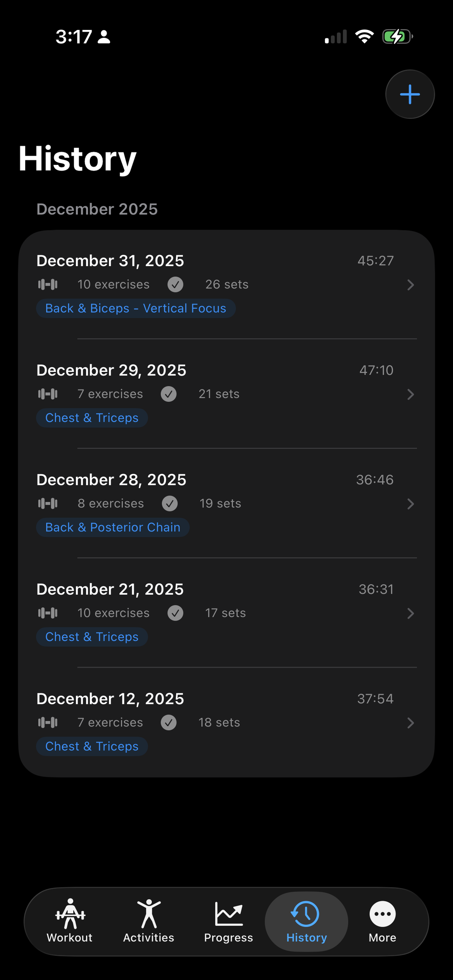Open the Workout tab
This screenshot has height=980, width=453.
70,921
